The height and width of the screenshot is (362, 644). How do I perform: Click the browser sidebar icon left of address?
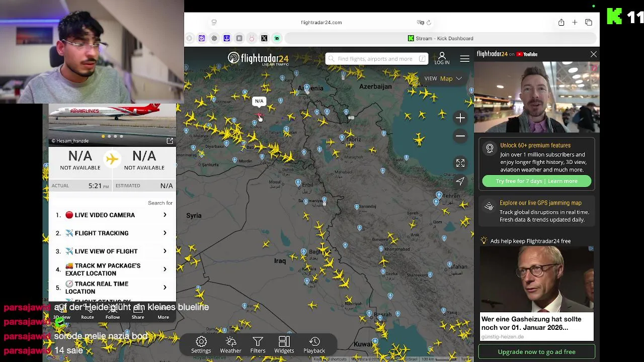pyautogui.click(x=214, y=22)
